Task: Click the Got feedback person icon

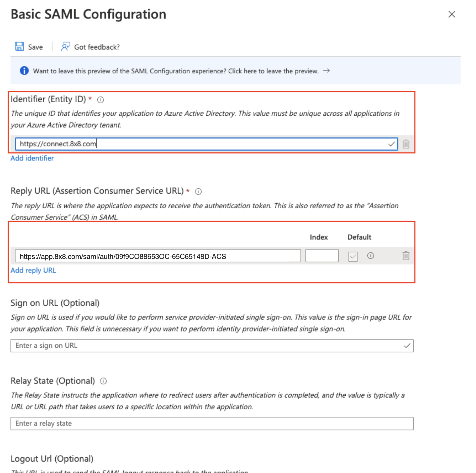Action: point(66,47)
